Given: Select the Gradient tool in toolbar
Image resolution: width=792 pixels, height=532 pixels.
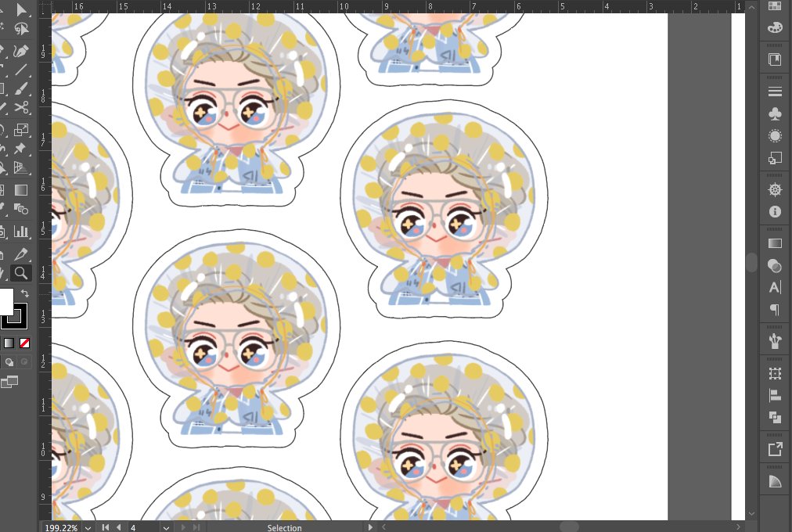Looking at the screenshot, I should coord(21,190).
